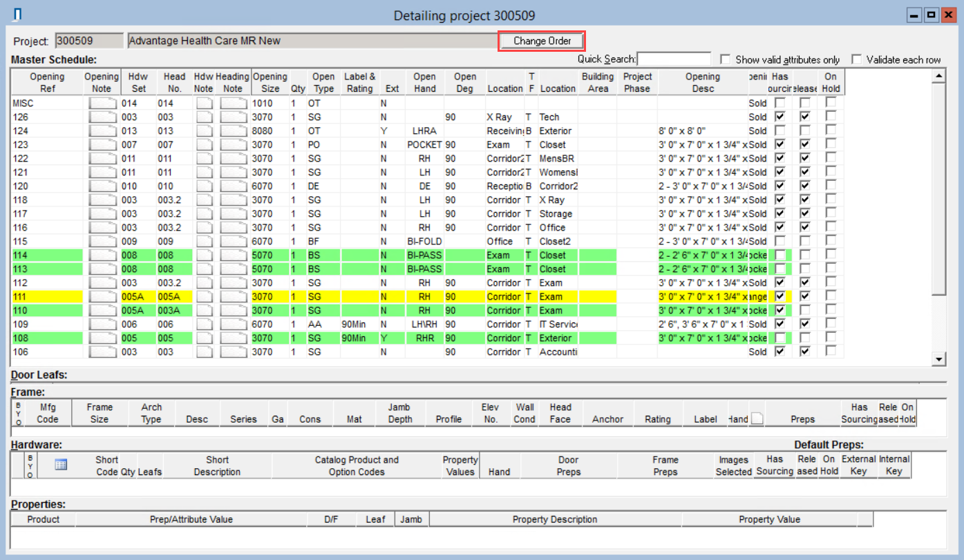The width and height of the screenshot is (964, 560).
Task: Toggle the On Hold checkbox for row 115
Action: (x=831, y=242)
